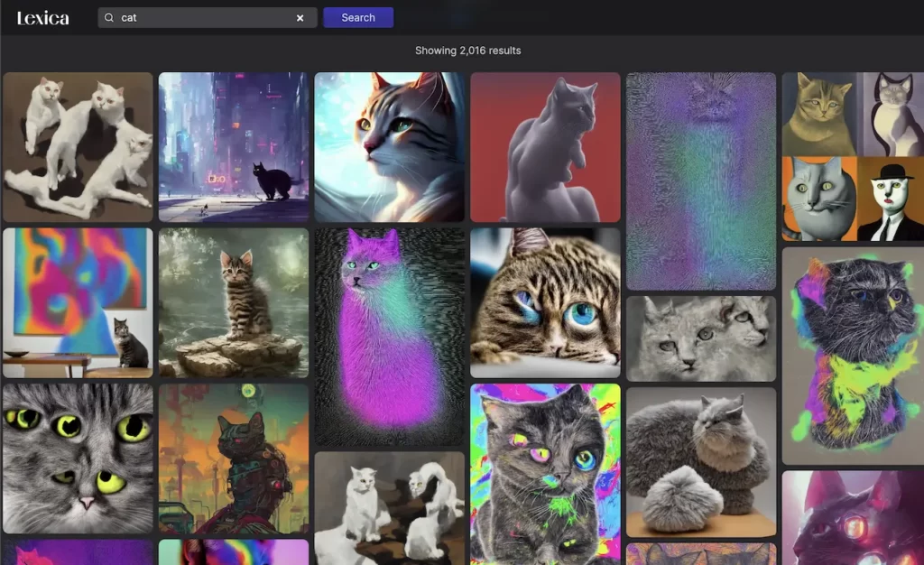Focus the search input containing 'cat'
924x565 pixels.
(207, 18)
